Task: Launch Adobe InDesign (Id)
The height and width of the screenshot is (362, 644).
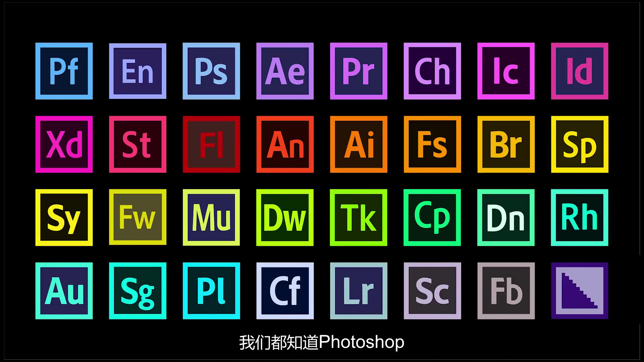Action: click(579, 71)
